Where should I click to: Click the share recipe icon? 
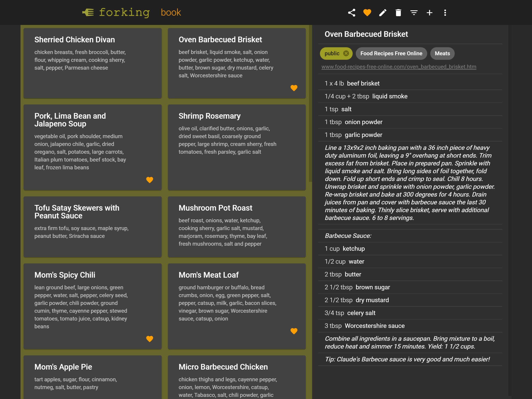(351, 12)
